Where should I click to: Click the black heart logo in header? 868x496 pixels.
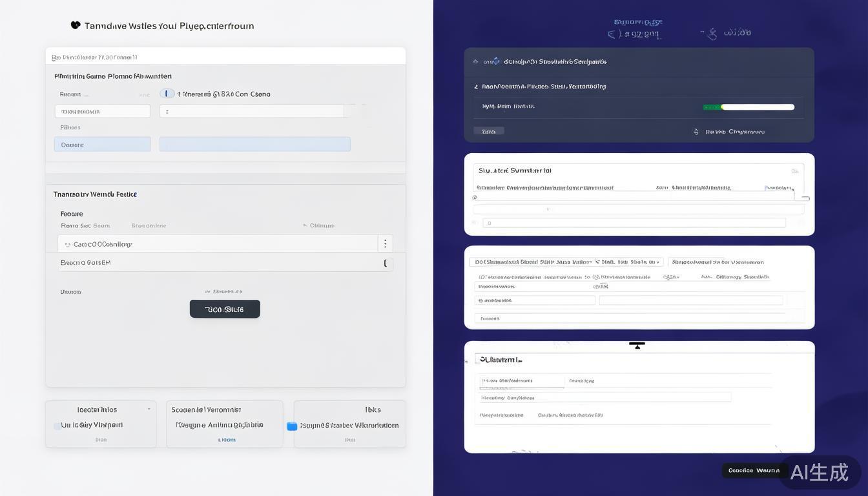pyautogui.click(x=76, y=25)
